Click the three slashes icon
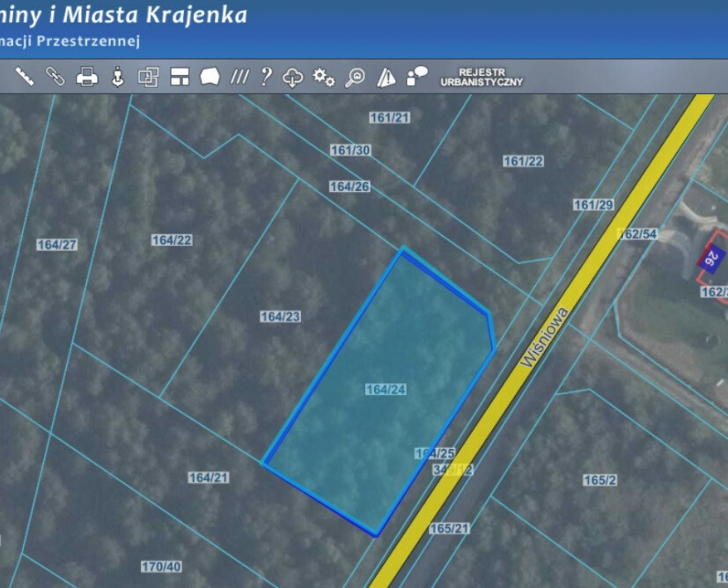Image resolution: width=728 pixels, height=588 pixels. (239, 77)
